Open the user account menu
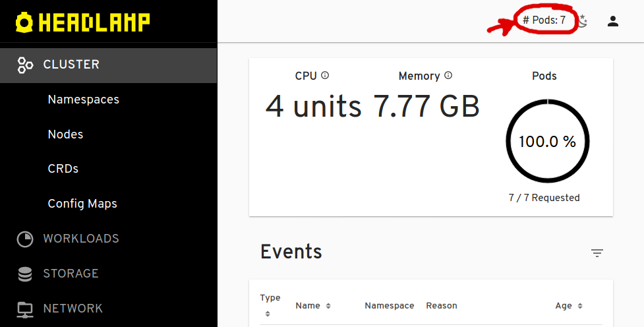Screen dimensions: 644x327 pyautogui.click(x=613, y=21)
